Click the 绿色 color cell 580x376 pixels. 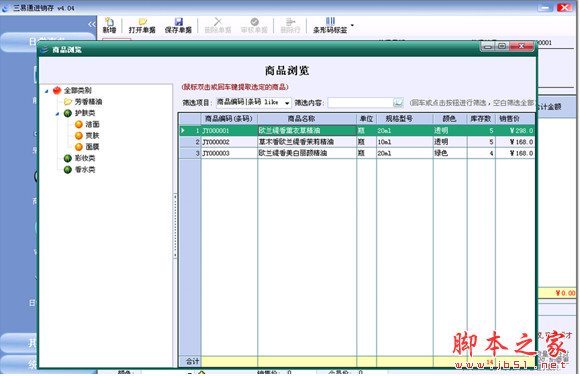450,153
